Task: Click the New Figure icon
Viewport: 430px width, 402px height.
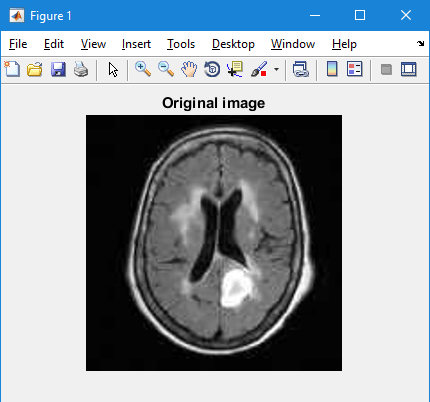Action: click(x=12, y=69)
